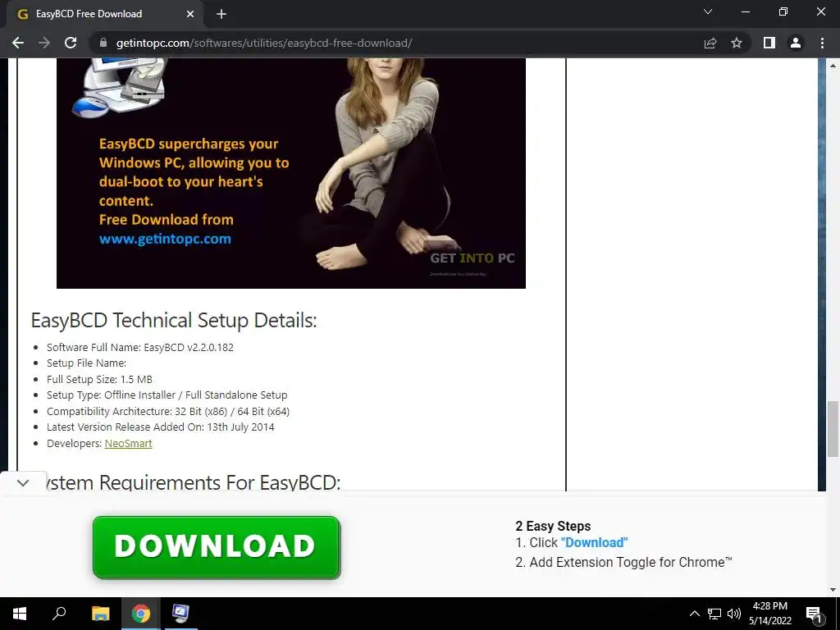Viewport: 840px width, 630px height.
Task: Click the scrollbar down arrow
Action: (833, 590)
